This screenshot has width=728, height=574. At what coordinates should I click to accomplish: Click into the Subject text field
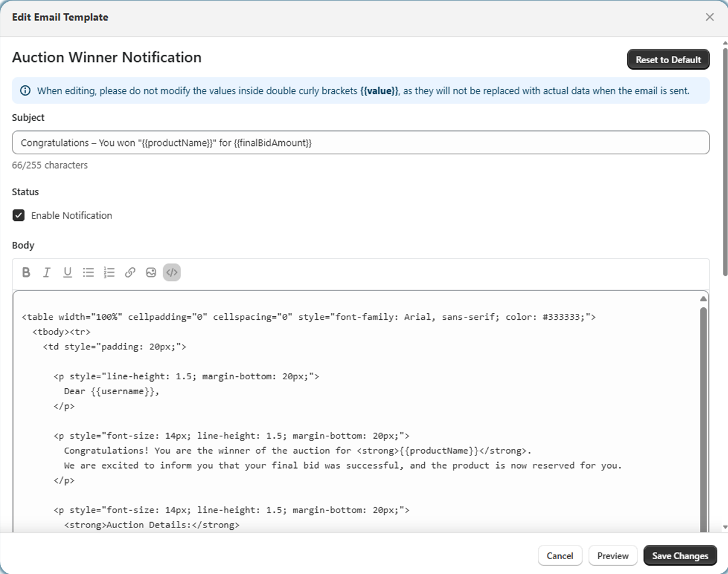point(360,143)
